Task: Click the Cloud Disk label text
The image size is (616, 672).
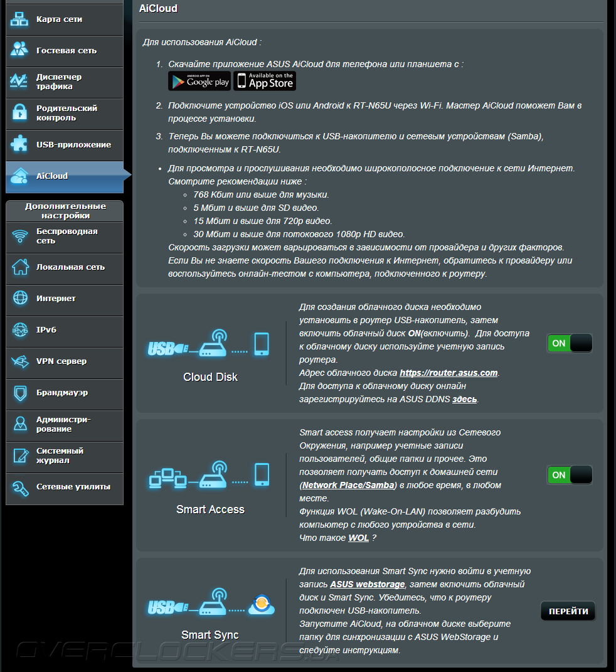Action: point(210,377)
